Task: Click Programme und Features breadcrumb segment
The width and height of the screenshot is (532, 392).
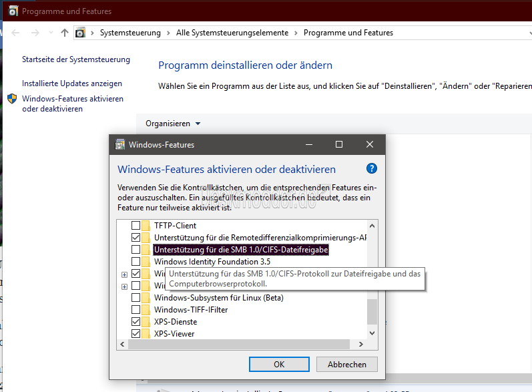Action: 348,33
